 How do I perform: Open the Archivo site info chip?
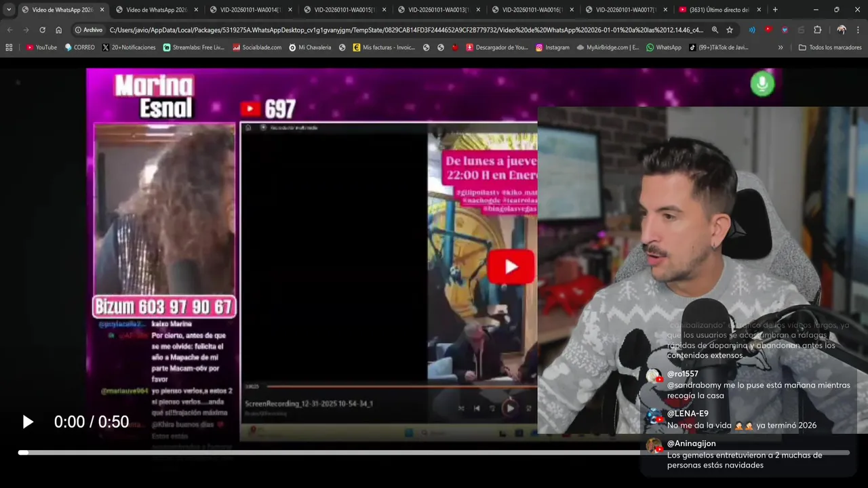[x=89, y=30]
